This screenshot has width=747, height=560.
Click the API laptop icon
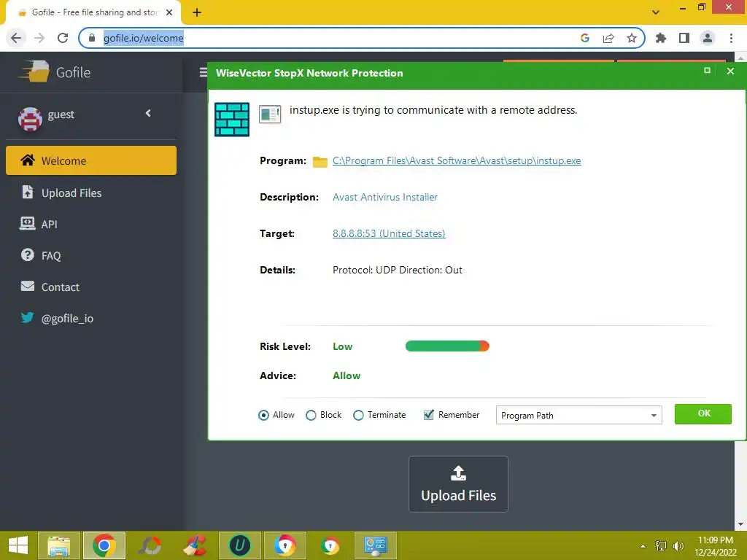pos(27,223)
